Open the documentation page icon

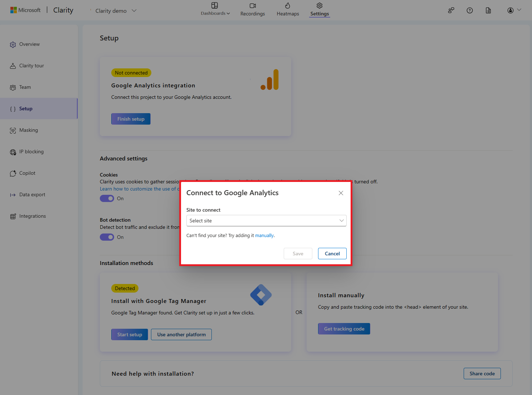pos(488,10)
